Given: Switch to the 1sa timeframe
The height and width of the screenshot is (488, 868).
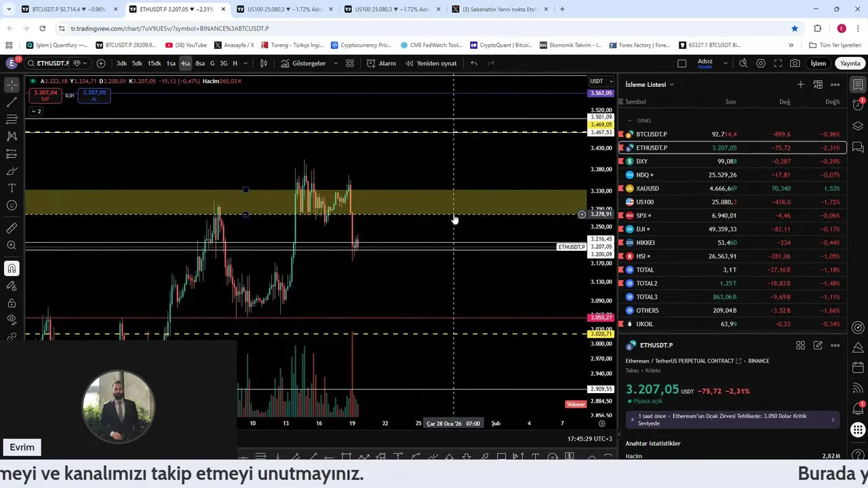Looking at the screenshot, I should (x=171, y=63).
